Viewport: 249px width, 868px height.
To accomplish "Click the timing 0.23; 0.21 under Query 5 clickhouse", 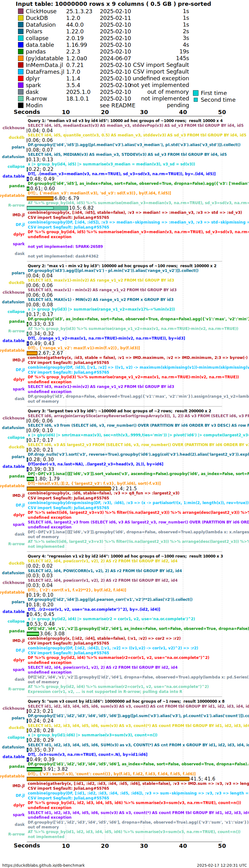I will click(40, 711).
